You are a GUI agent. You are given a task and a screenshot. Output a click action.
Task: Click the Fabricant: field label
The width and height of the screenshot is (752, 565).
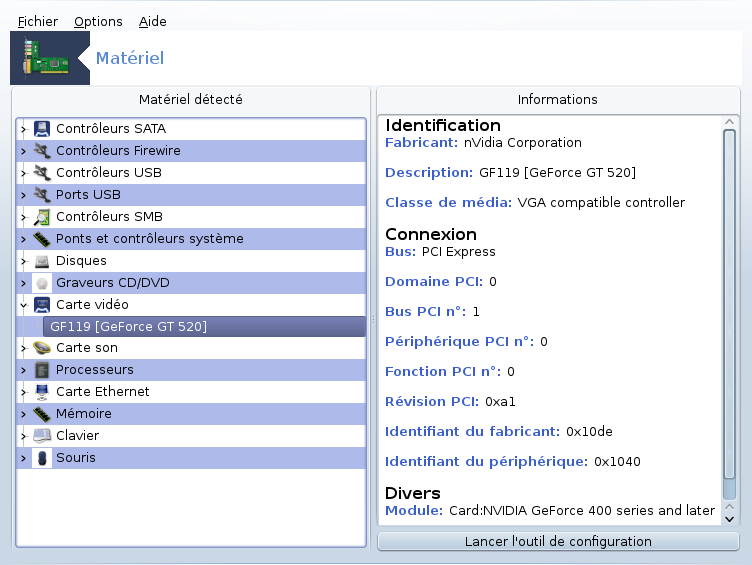pos(422,143)
